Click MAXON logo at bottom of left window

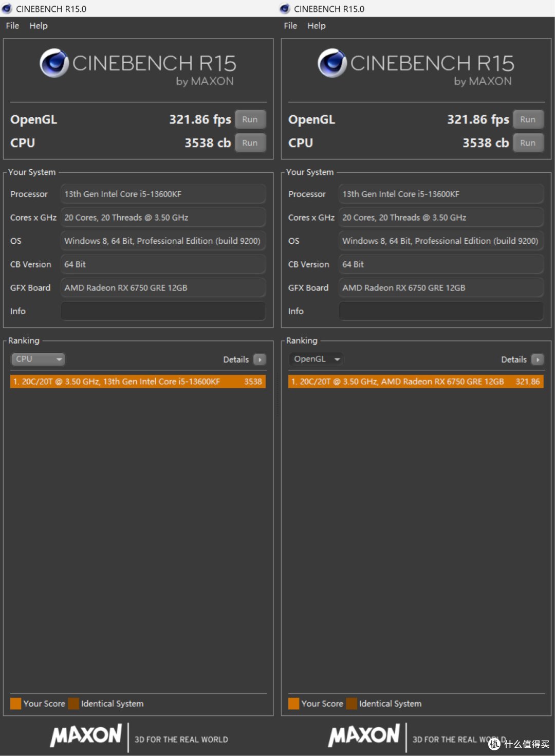coord(86,735)
